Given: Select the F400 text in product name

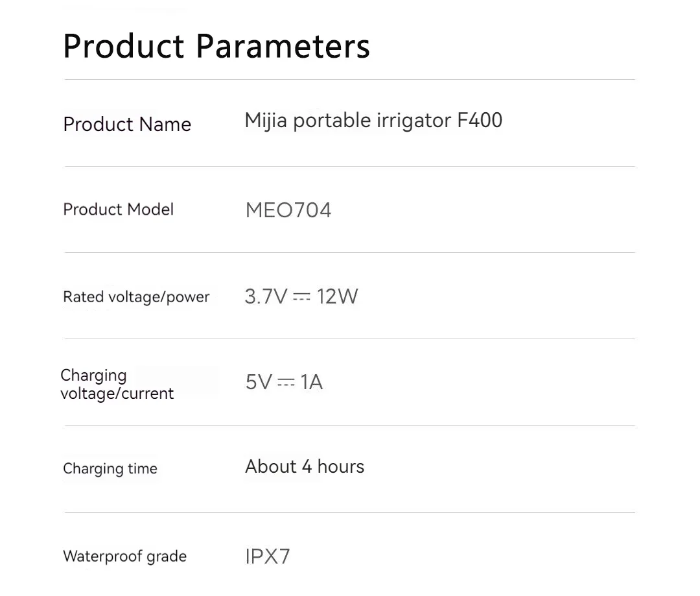Looking at the screenshot, I should 480,121.
